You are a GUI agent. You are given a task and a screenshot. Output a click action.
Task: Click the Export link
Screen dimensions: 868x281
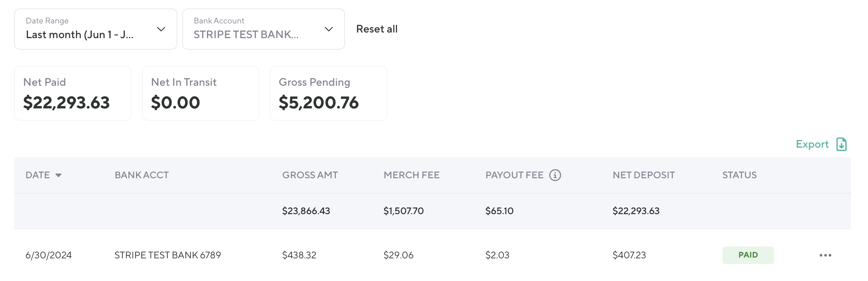coord(812,144)
